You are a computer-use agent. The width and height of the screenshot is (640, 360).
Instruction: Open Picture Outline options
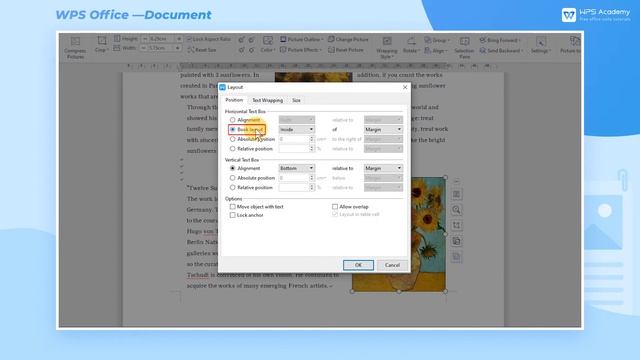coord(302,39)
